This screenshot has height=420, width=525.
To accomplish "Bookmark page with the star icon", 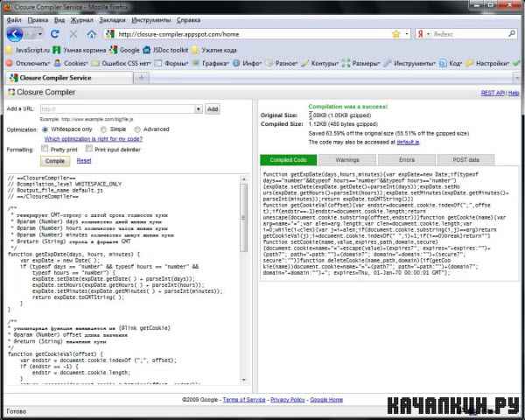I will click(x=396, y=34).
